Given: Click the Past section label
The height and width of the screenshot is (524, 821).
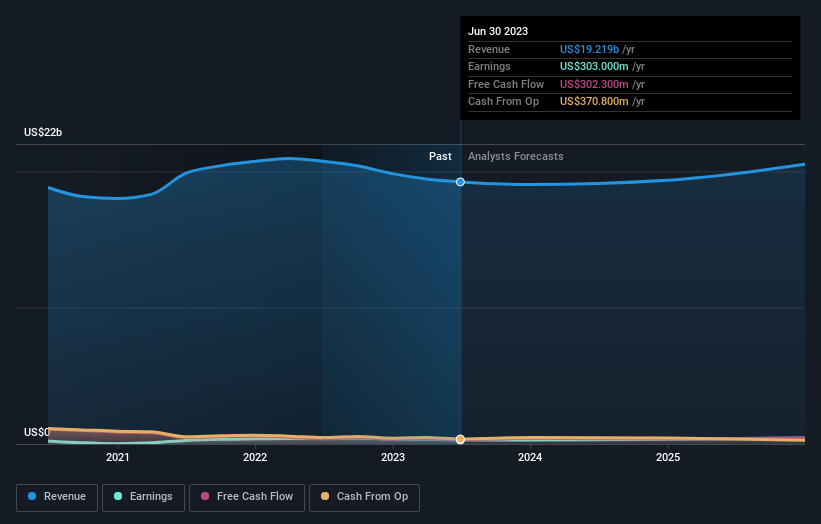Looking at the screenshot, I should tap(440, 157).
